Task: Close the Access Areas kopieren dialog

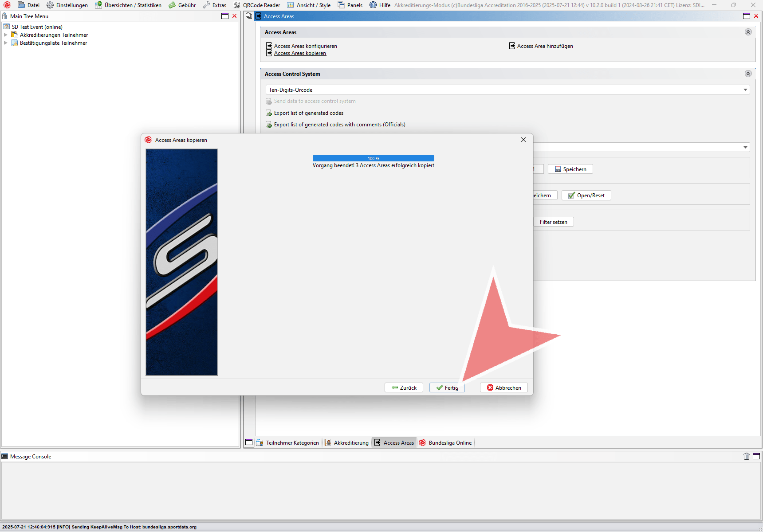Action: [x=523, y=140]
